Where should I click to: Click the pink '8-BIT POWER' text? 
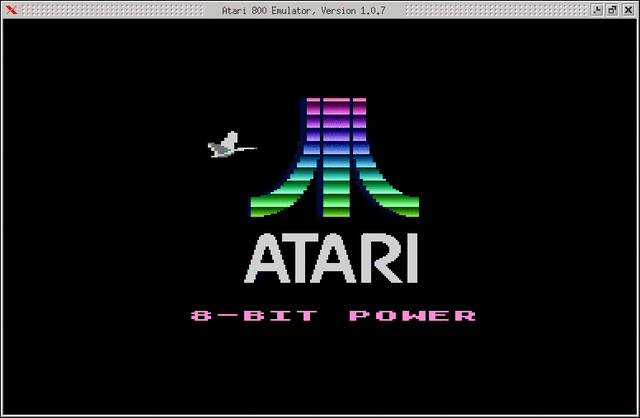(333, 316)
